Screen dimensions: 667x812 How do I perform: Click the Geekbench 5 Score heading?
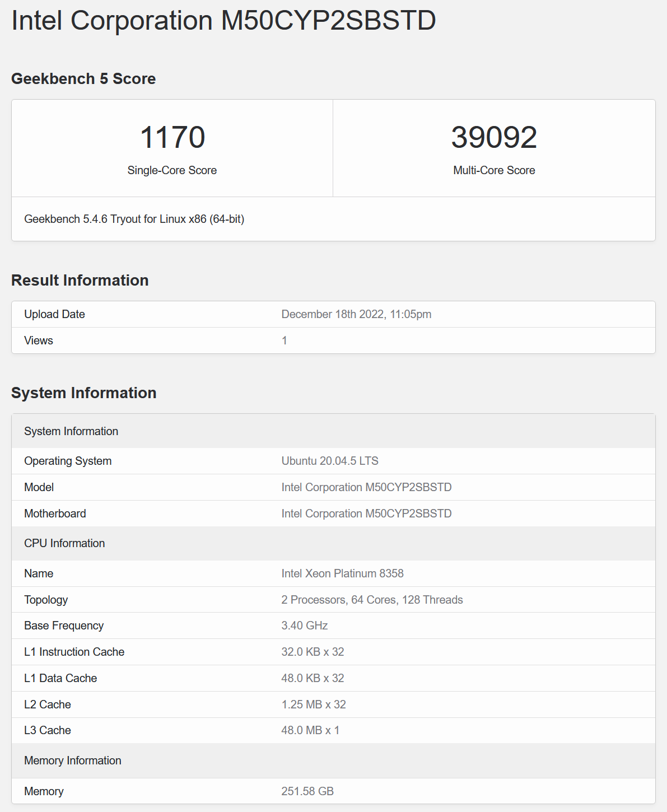(83, 78)
